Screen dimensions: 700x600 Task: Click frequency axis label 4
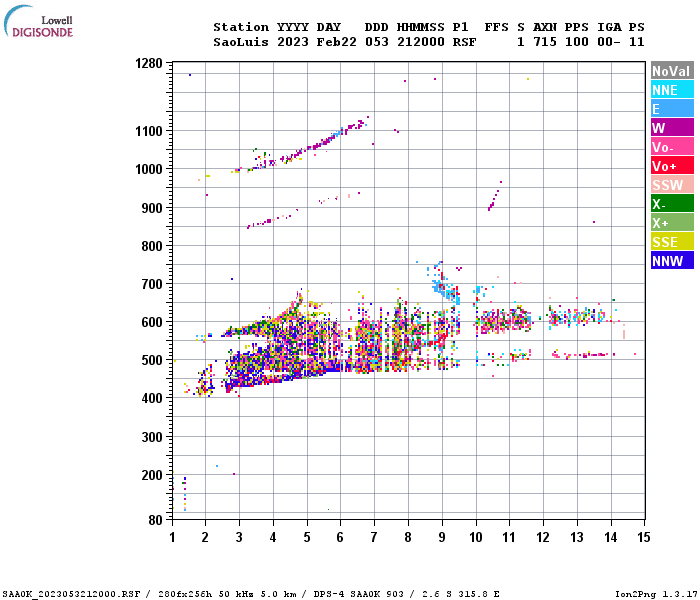coord(273,537)
